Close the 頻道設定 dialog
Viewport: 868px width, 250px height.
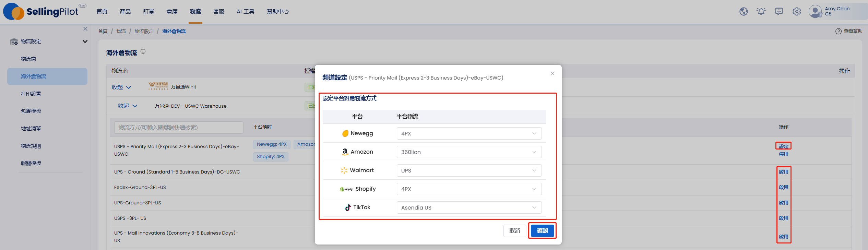coord(552,73)
